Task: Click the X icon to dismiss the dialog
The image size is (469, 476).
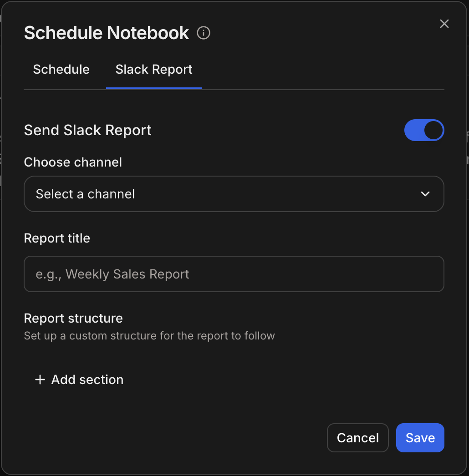Action: pyautogui.click(x=444, y=24)
